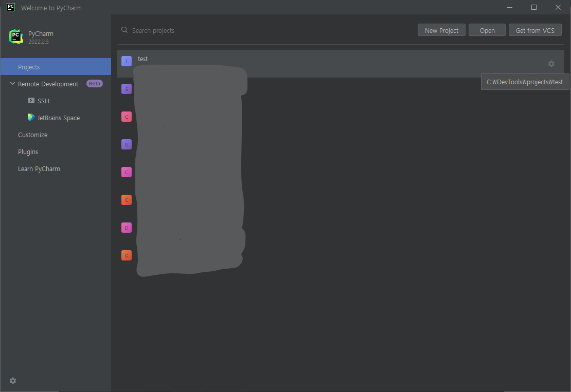Click the JetBrains Space logo icon

click(31, 117)
